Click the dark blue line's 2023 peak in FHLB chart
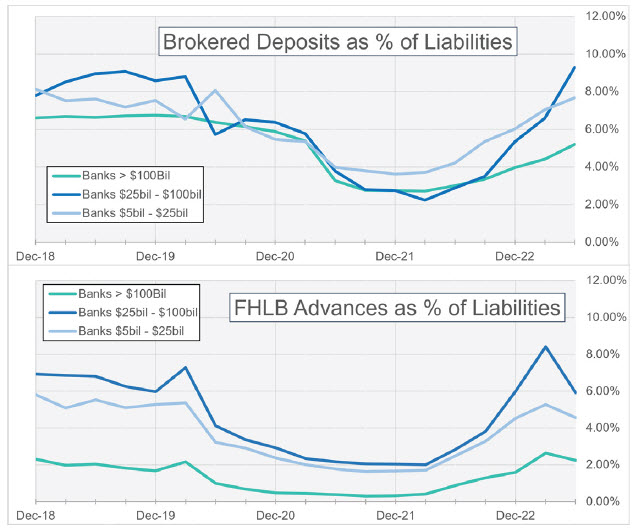This screenshot has height=530, width=637. pos(544,347)
